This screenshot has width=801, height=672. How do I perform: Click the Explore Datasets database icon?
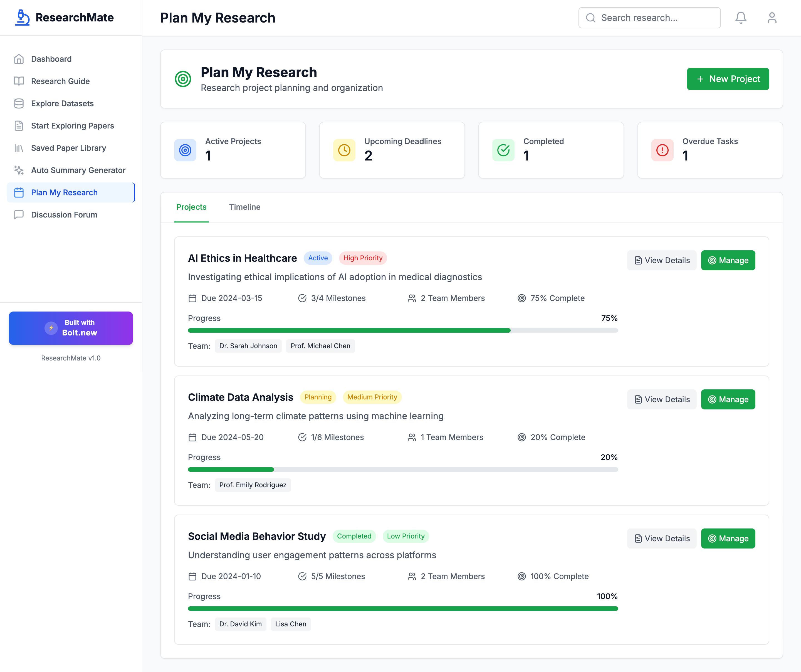point(19,103)
